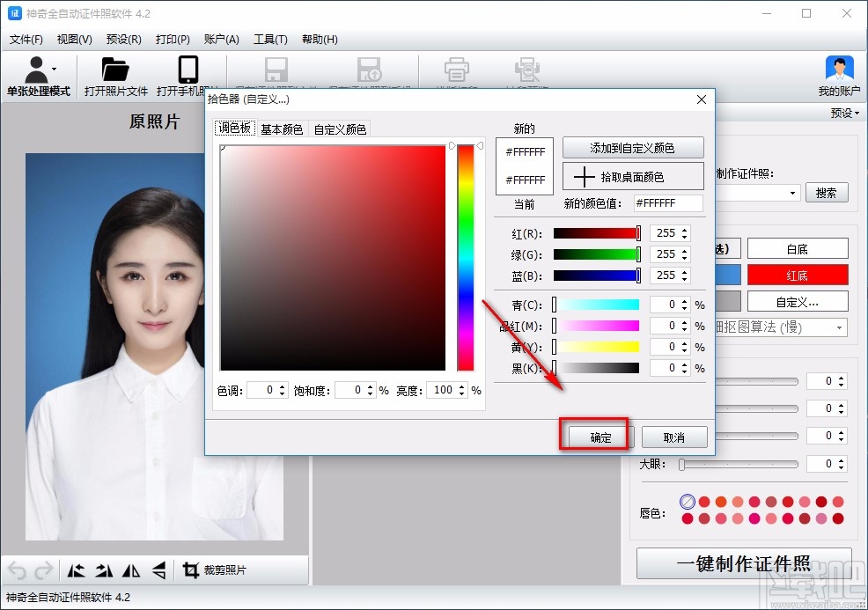Open the Presets menu

click(123, 40)
